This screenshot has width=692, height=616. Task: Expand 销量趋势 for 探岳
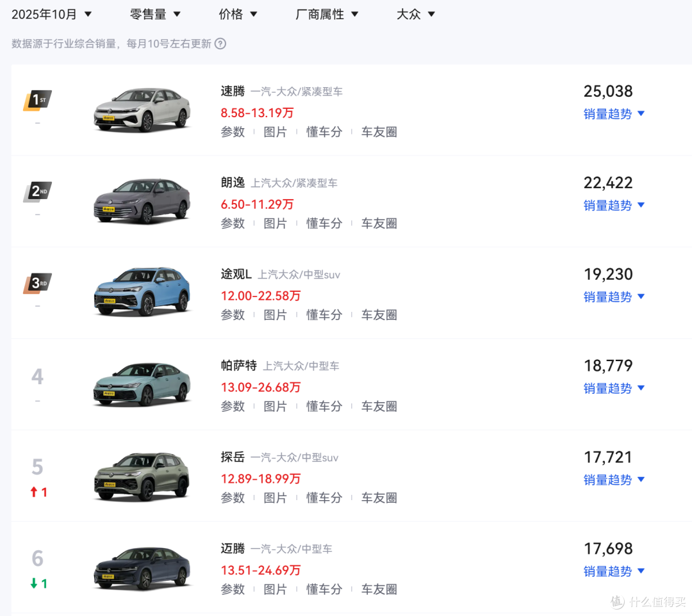click(x=614, y=480)
